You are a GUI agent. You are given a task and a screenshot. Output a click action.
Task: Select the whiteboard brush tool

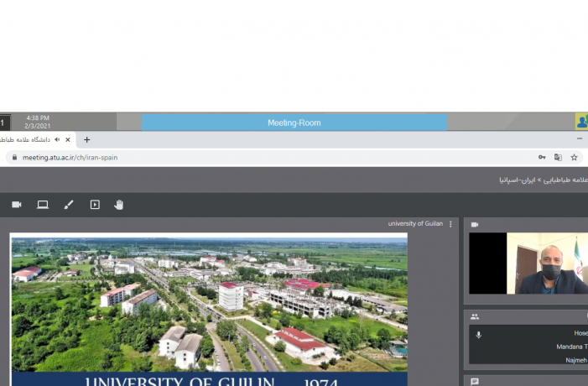pos(69,205)
